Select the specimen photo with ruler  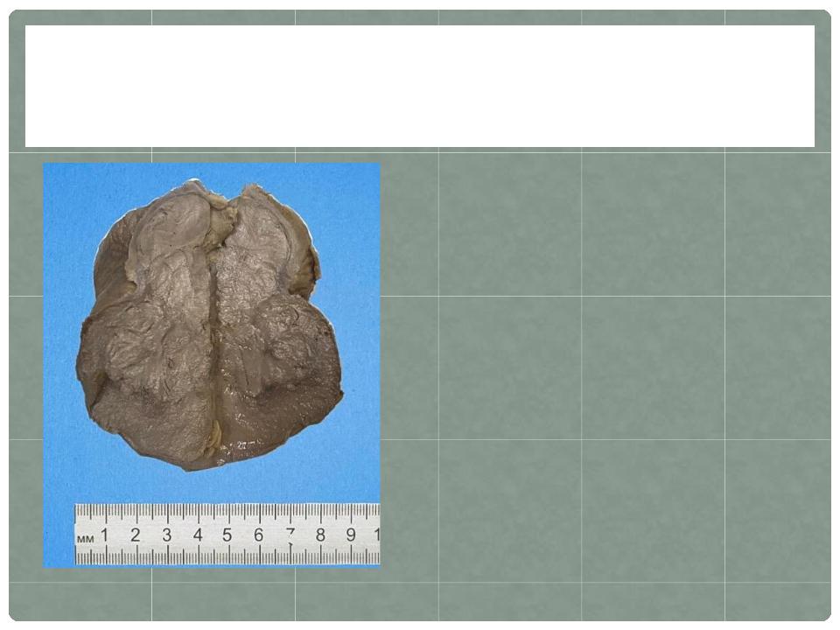(x=212, y=364)
